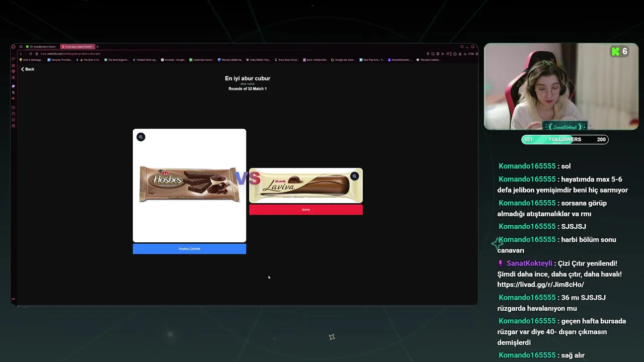
Task: Click the browser search magnifier icon
Action: point(462,46)
